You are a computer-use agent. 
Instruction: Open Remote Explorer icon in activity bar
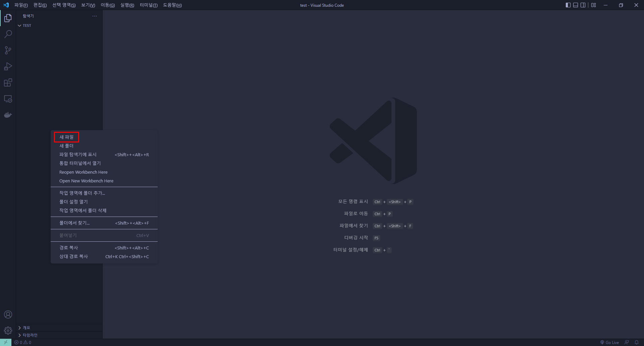click(x=8, y=99)
